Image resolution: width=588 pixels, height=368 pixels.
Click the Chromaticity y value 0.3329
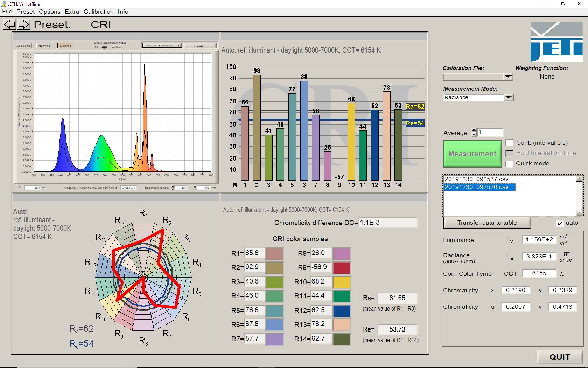coord(562,290)
